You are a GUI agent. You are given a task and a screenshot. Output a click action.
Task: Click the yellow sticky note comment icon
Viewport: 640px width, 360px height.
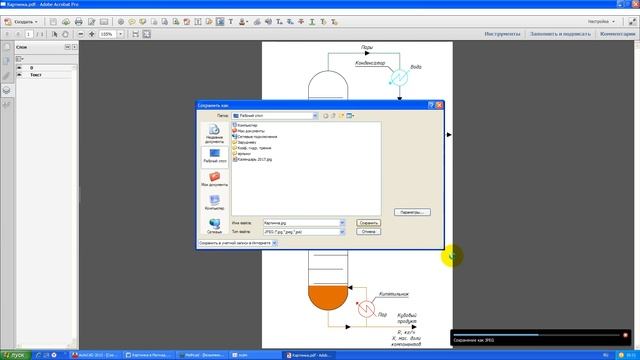click(132, 22)
